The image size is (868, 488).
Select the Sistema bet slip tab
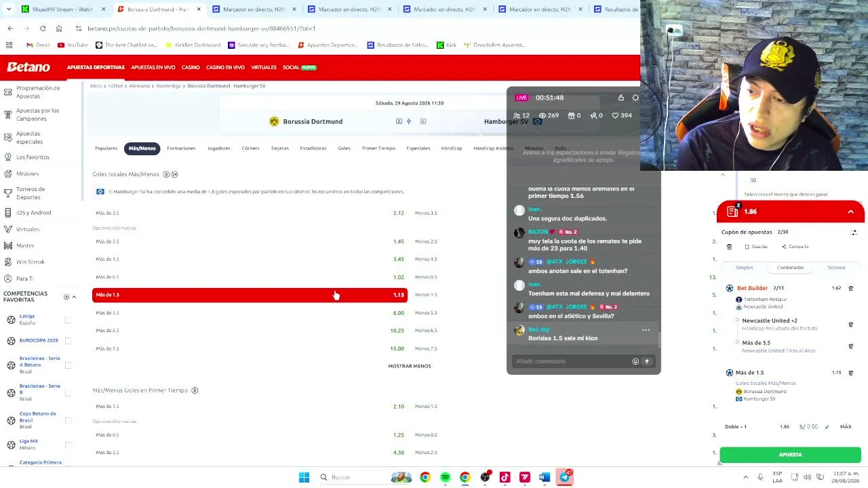coord(836,268)
